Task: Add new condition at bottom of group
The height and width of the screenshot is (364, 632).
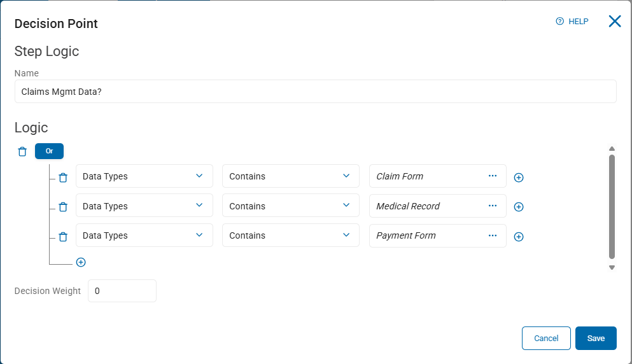Action: (x=81, y=262)
